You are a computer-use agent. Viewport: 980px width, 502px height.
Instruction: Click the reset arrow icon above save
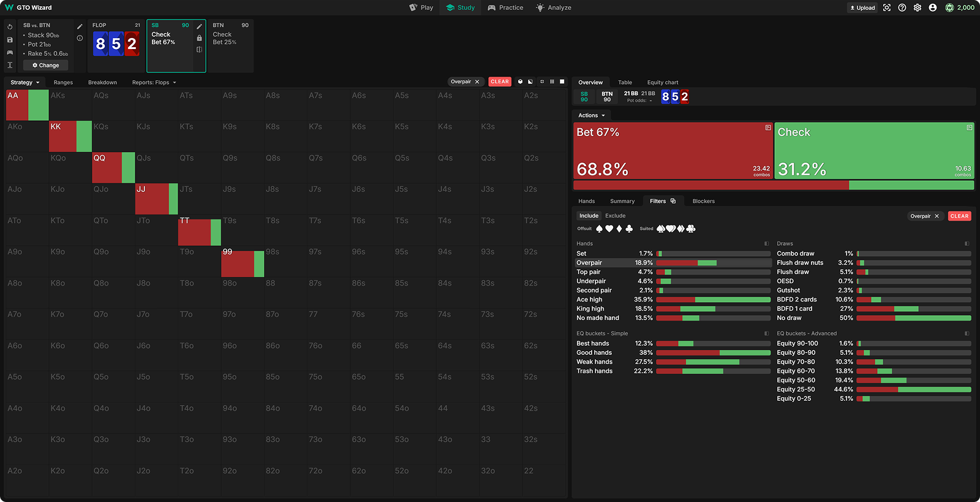coord(10,27)
